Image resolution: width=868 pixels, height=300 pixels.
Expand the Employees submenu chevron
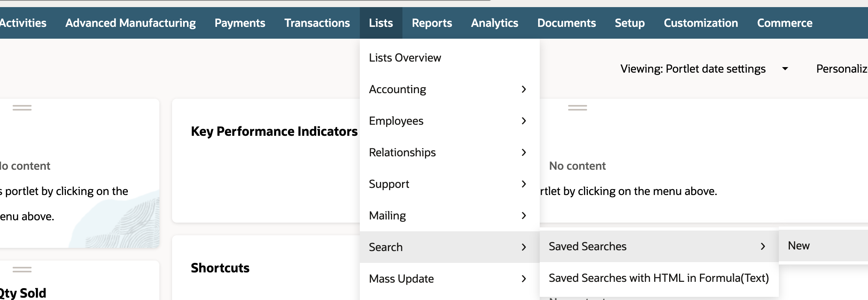(x=524, y=121)
